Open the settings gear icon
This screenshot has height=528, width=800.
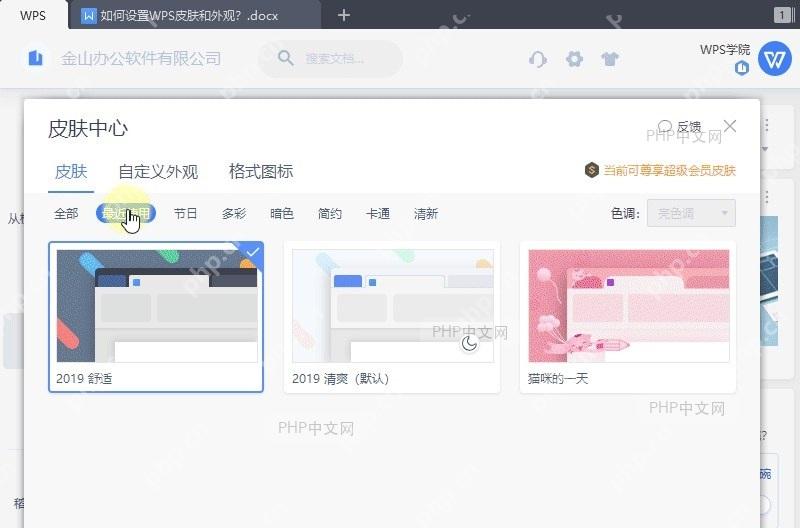[574, 59]
